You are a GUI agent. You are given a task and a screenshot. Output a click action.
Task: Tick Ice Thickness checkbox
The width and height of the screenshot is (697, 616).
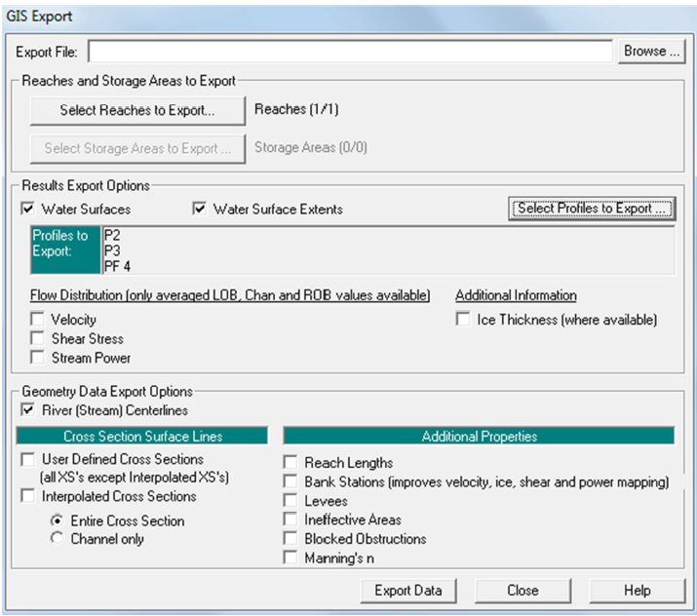[x=463, y=319]
